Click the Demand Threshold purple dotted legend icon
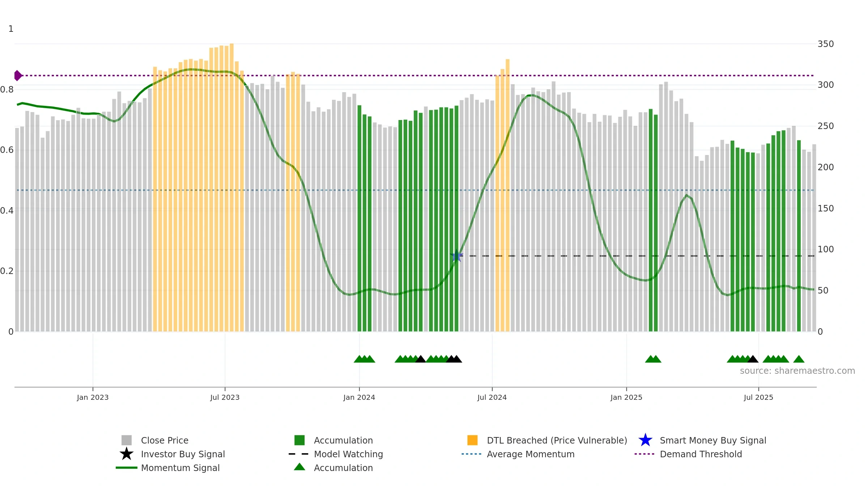 pos(644,454)
